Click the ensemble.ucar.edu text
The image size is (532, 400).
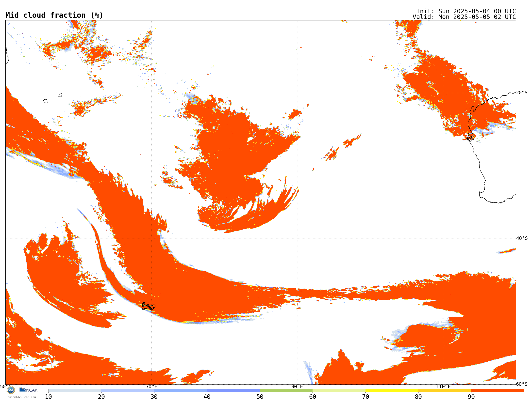click(x=22, y=397)
